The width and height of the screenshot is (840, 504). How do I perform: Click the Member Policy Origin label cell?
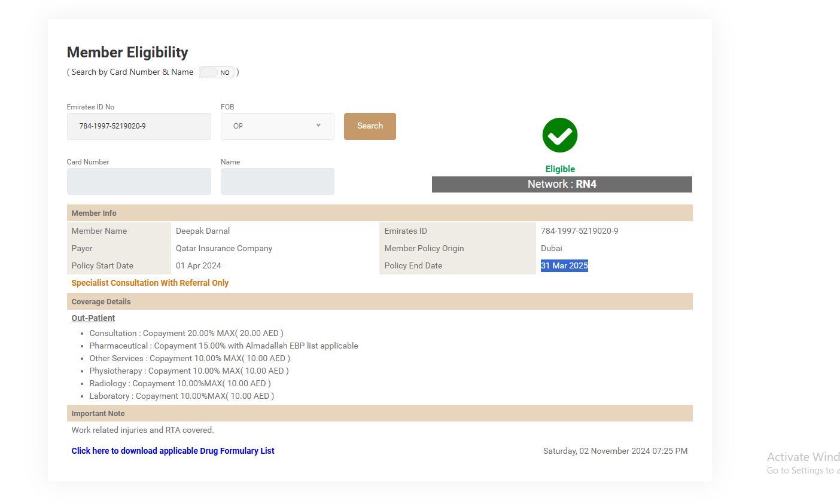pos(458,248)
